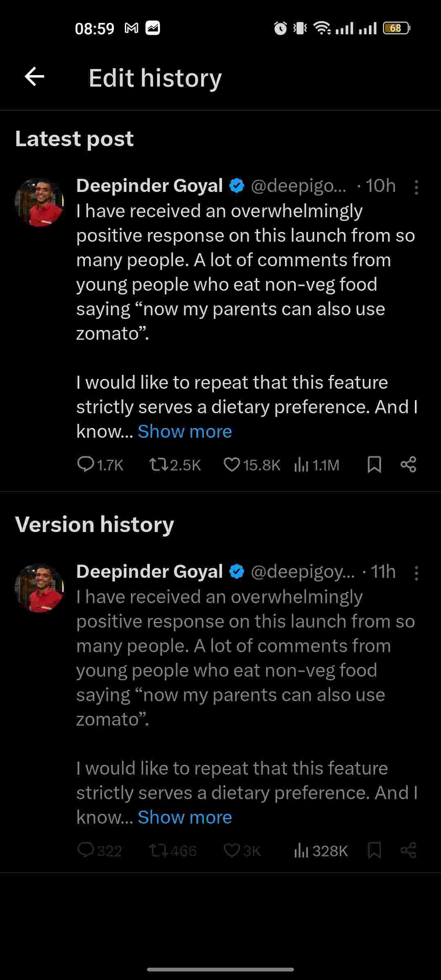View analytics icon on the latest post
This screenshot has height=980, width=441.
[x=301, y=465]
